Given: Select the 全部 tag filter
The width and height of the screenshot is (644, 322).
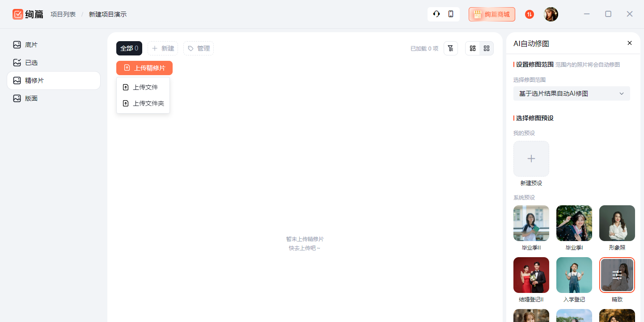Looking at the screenshot, I should click(129, 48).
